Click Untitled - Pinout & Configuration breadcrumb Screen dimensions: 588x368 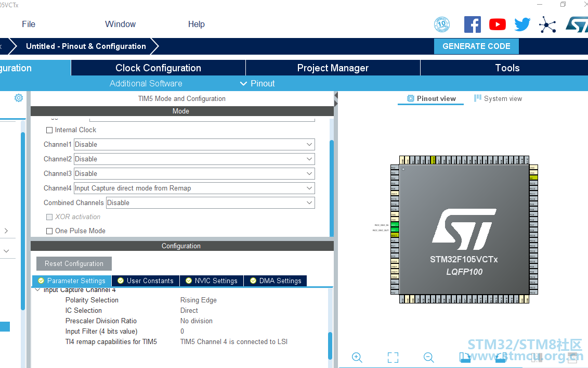[x=86, y=46]
